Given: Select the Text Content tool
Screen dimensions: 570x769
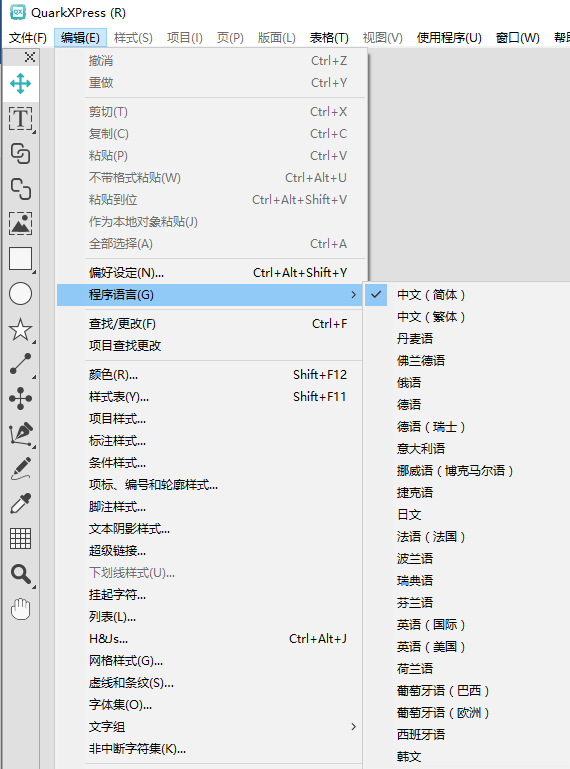Looking at the screenshot, I should coord(21,119).
